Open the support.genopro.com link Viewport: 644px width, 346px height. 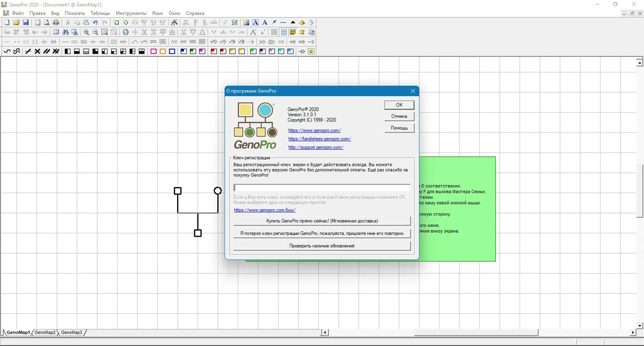[x=316, y=147]
